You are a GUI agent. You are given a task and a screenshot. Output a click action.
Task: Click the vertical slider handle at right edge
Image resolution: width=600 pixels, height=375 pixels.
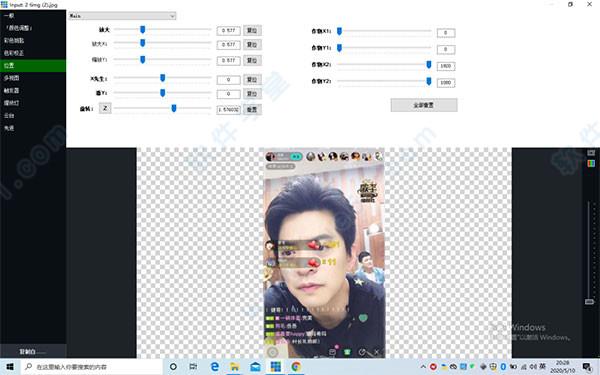coord(589,302)
